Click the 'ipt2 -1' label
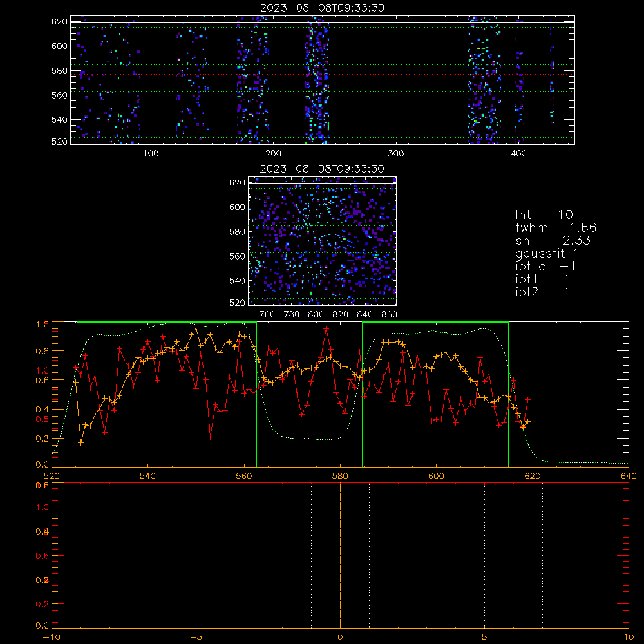 (542, 292)
